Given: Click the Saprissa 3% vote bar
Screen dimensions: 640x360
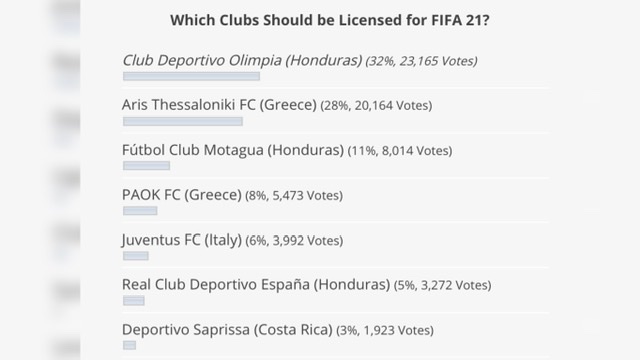Looking at the screenshot, I should [129, 345].
